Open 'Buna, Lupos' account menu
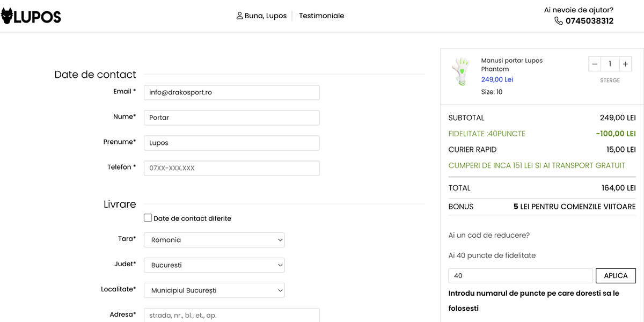644x322 pixels. point(266,16)
